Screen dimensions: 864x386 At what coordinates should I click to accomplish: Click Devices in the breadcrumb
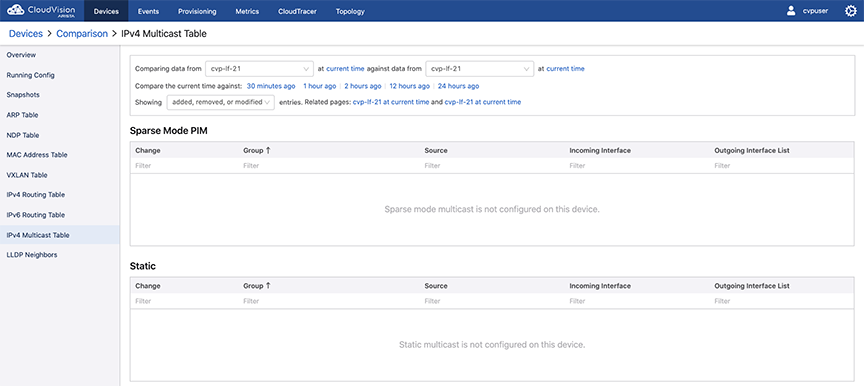tap(25, 34)
